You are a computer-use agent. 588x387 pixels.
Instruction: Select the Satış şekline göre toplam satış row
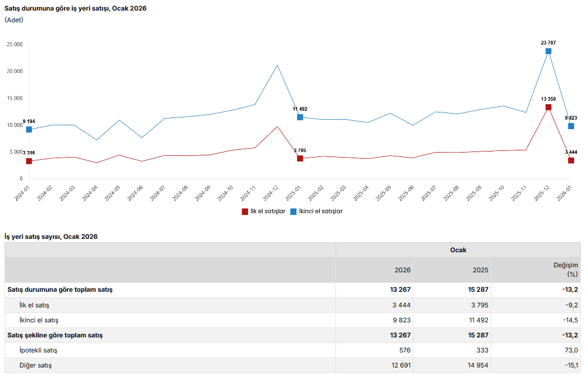pos(55,335)
